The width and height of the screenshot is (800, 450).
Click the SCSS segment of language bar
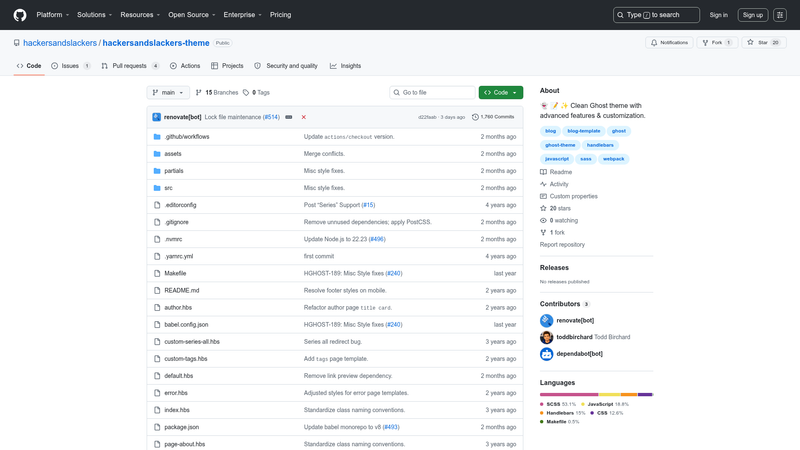(569, 394)
